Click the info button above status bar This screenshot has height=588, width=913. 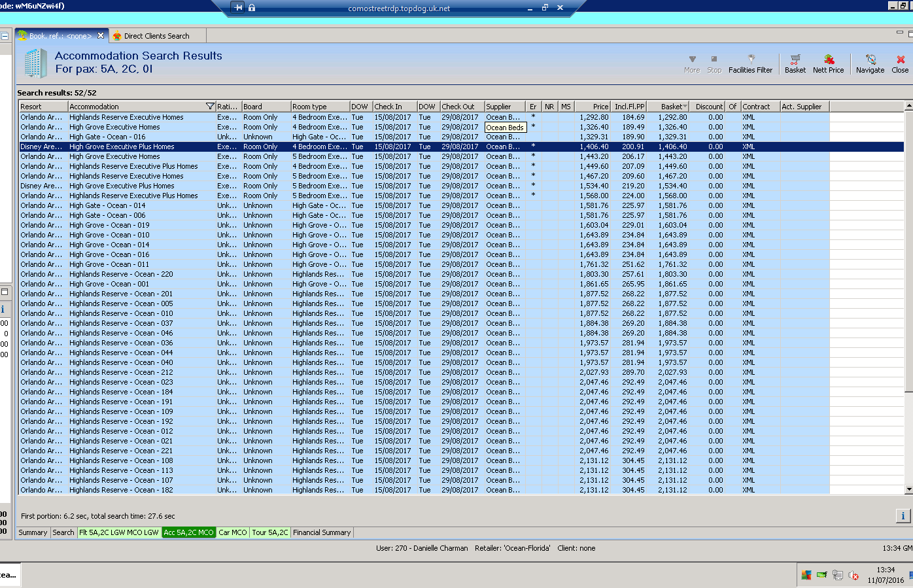point(903,516)
